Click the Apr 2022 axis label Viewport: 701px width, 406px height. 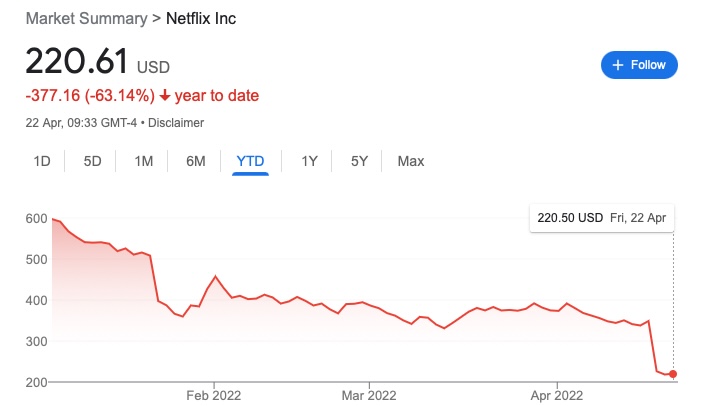tap(556, 395)
